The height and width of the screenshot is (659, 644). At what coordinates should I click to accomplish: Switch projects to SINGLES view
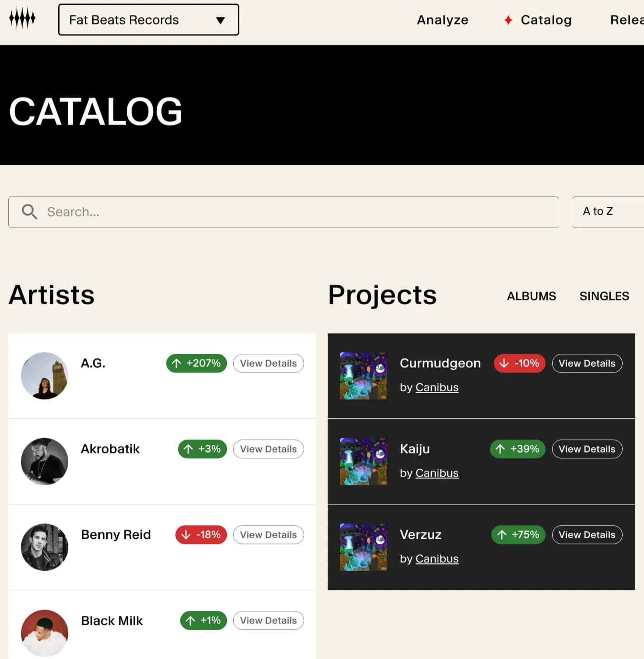coord(604,296)
